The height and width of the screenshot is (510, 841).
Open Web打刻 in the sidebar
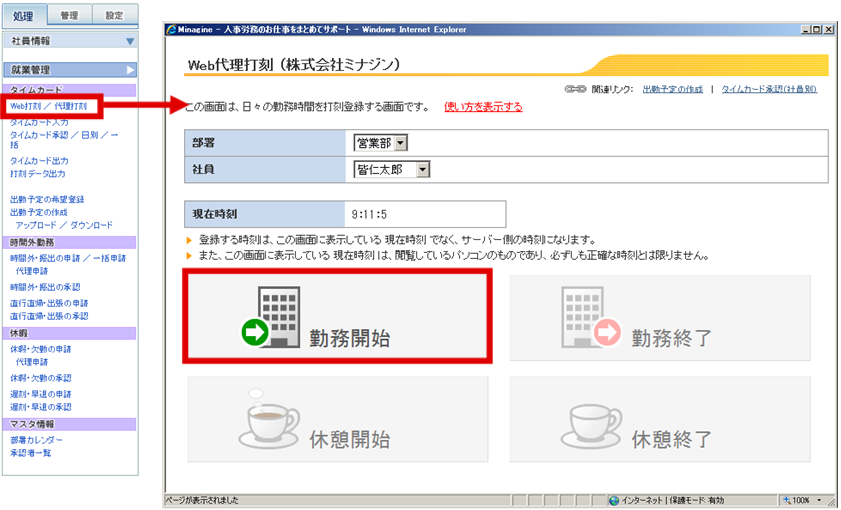coord(26,106)
